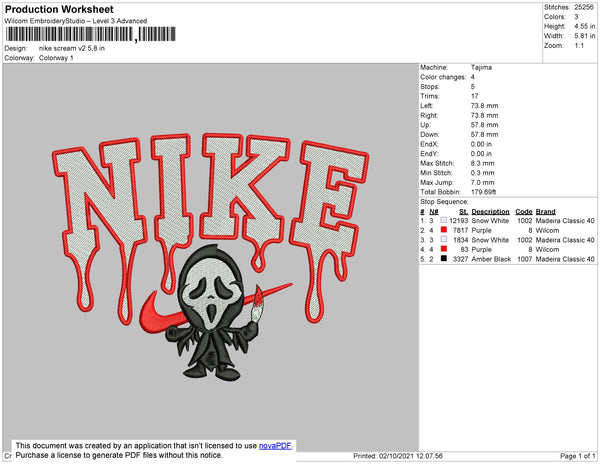This screenshot has height=464, width=600.
Task: Click the Up value '57.8 mm'
Action: click(x=484, y=125)
